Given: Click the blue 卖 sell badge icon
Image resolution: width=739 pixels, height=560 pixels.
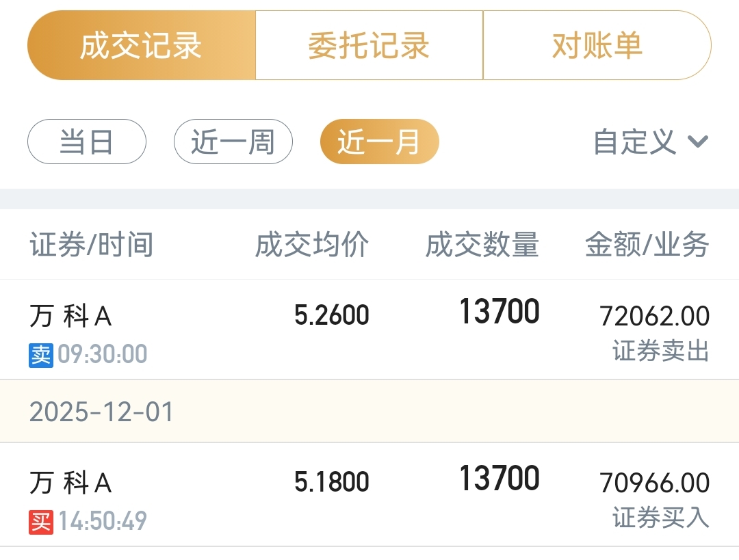Looking at the screenshot, I should pos(41,355).
